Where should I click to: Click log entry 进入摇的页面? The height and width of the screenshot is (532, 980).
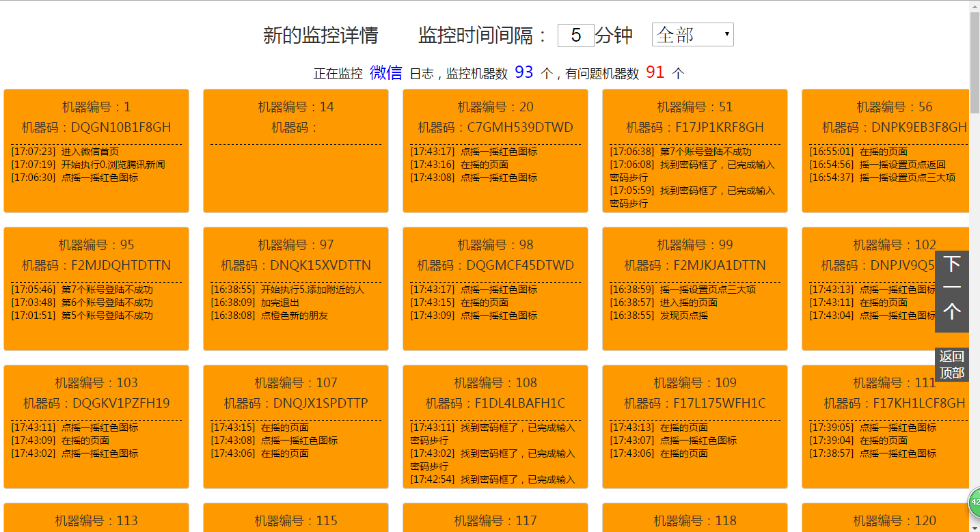coord(689,303)
